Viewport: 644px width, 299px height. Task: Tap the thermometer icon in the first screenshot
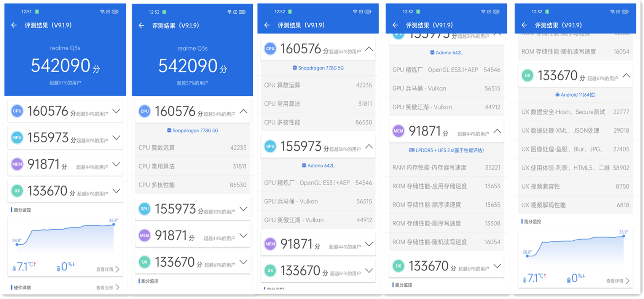click(x=14, y=268)
